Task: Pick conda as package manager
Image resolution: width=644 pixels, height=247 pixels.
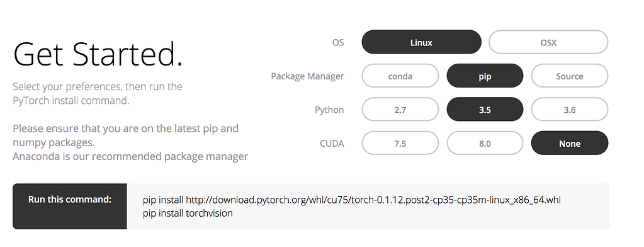Action: point(400,76)
